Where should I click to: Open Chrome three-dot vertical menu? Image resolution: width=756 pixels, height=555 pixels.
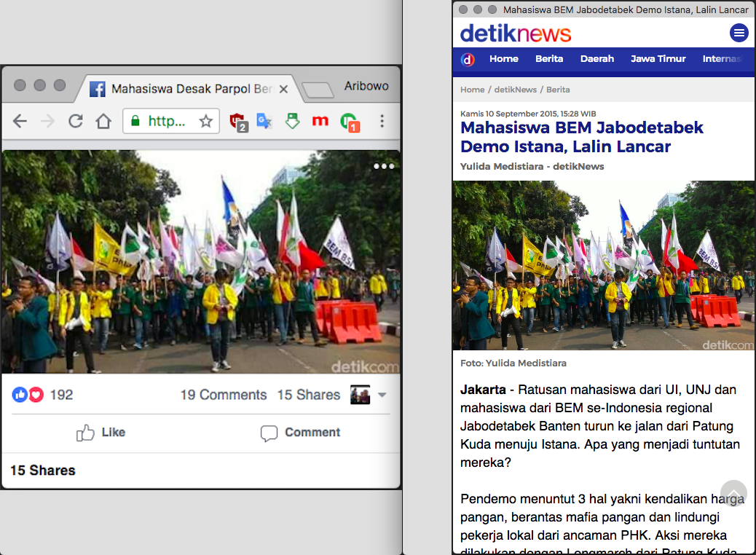(x=382, y=122)
